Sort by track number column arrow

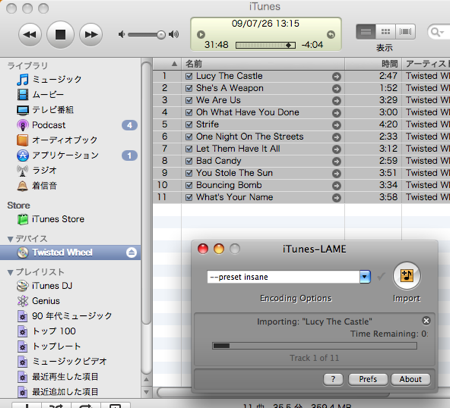click(174, 64)
